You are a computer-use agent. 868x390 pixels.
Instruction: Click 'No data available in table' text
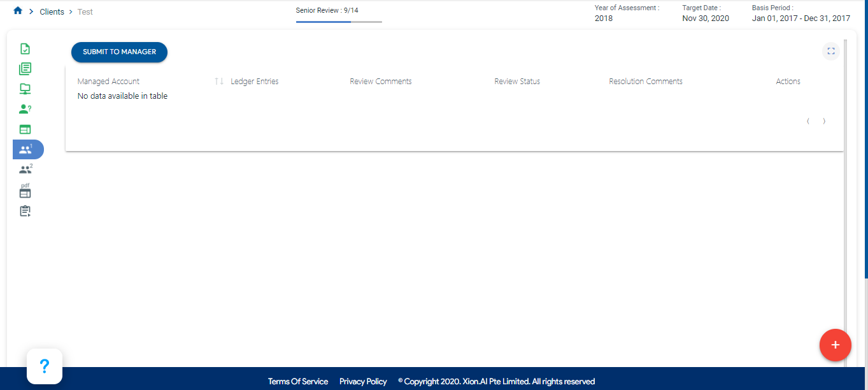[122, 96]
